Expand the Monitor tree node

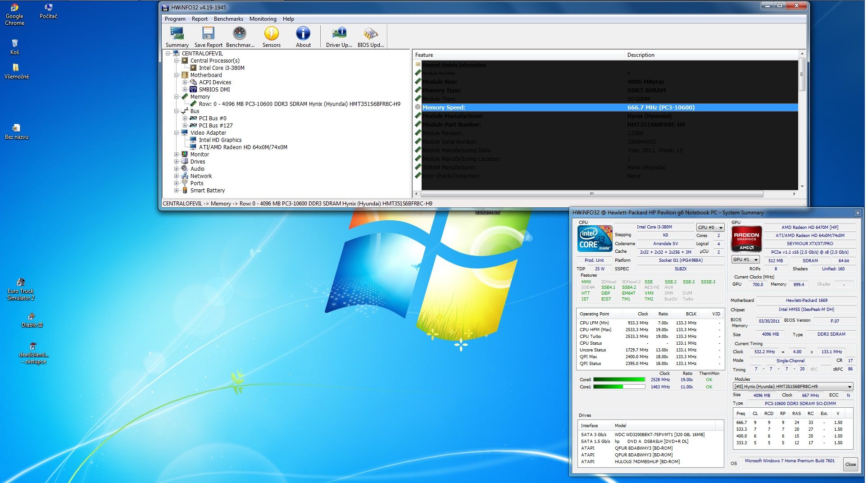[177, 155]
